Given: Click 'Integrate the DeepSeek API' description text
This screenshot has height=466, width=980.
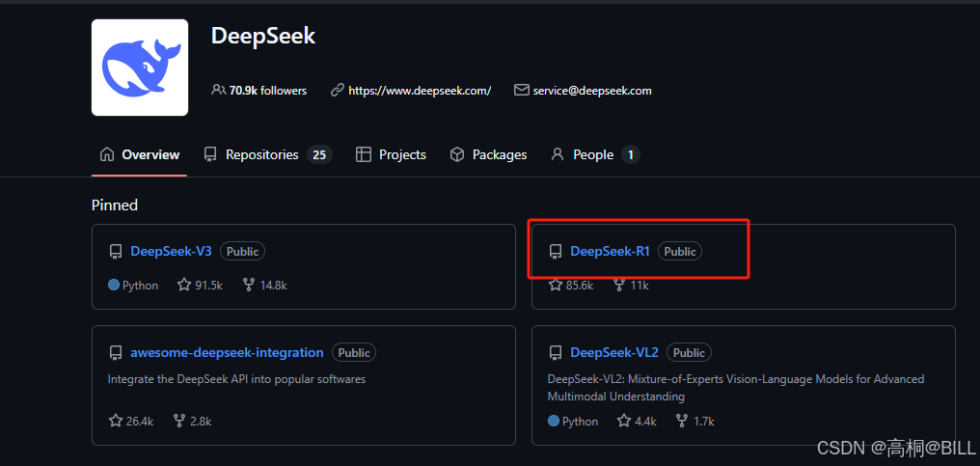Looking at the screenshot, I should 237,379.
